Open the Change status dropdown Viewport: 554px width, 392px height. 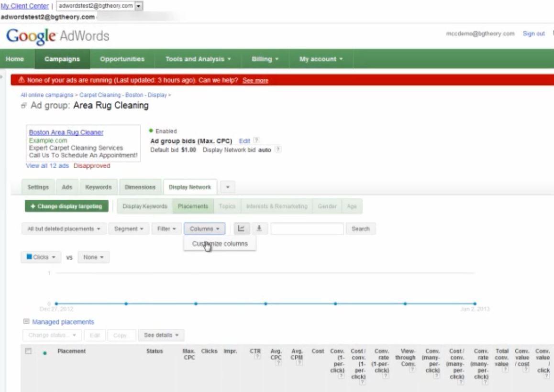click(52, 335)
